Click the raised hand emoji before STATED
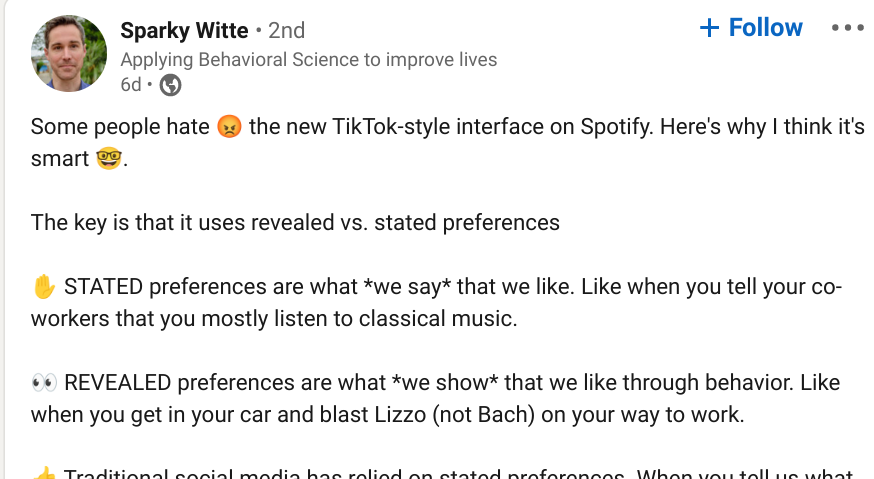The width and height of the screenshot is (874, 479). point(44,287)
